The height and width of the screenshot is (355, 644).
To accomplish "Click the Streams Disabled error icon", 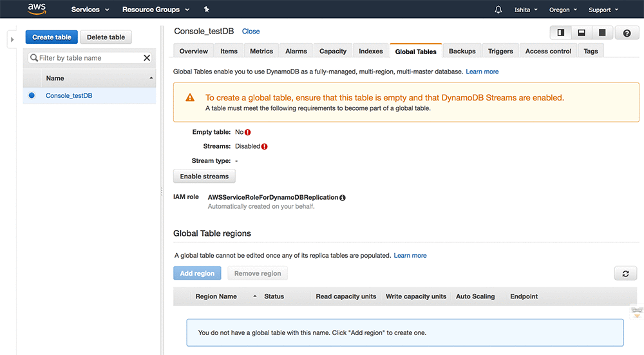I will (x=265, y=147).
